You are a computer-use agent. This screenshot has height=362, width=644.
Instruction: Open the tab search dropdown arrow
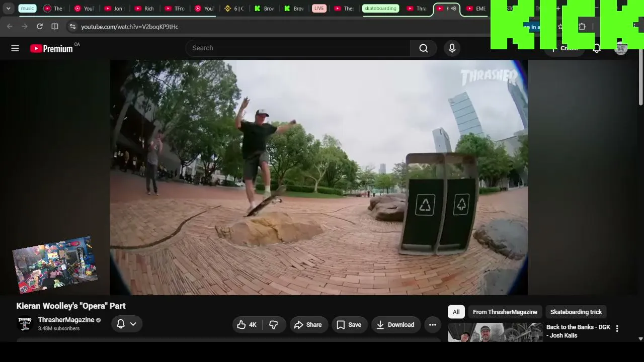(x=8, y=9)
